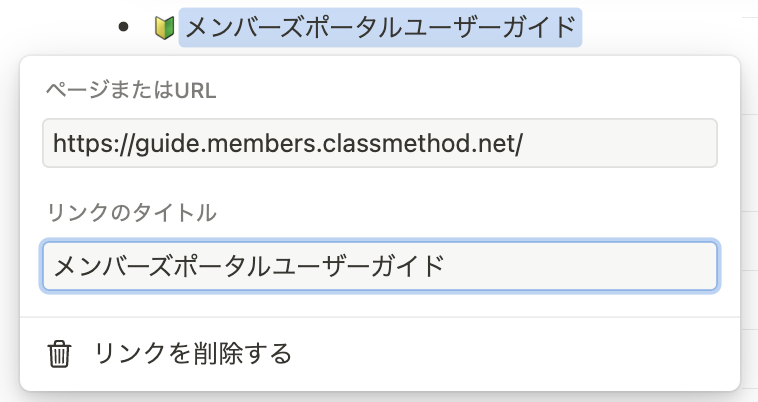
Task: Click the リンクのタイトル label
Action: [x=131, y=212]
